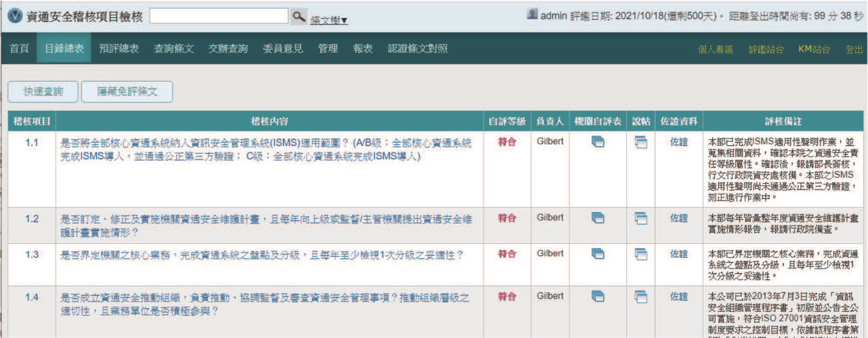Image resolution: width=868 pixels, height=338 pixels.
Task: Open the audit item 1.3 question link
Action: pos(262,255)
